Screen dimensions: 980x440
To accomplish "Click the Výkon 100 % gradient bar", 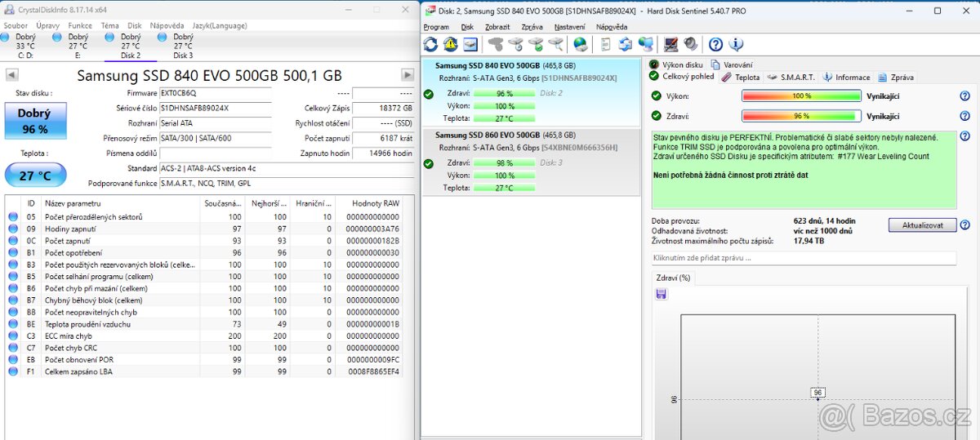I will pos(801,96).
